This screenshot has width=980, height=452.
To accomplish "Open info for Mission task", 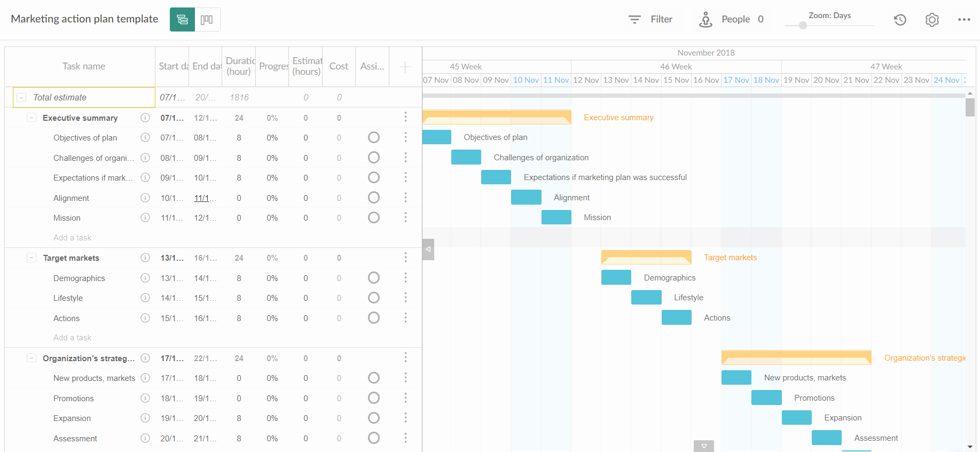I will pyautogui.click(x=145, y=217).
